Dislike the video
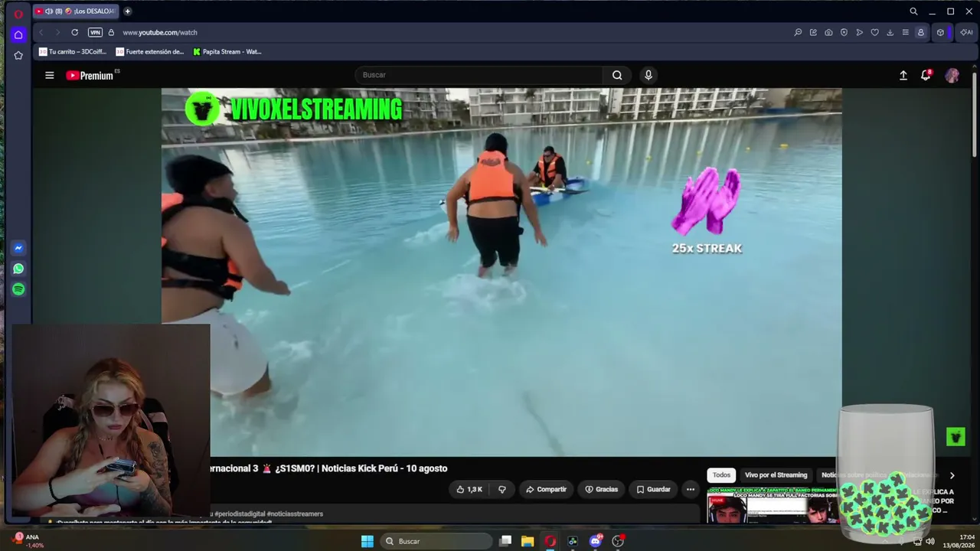 [x=502, y=490]
